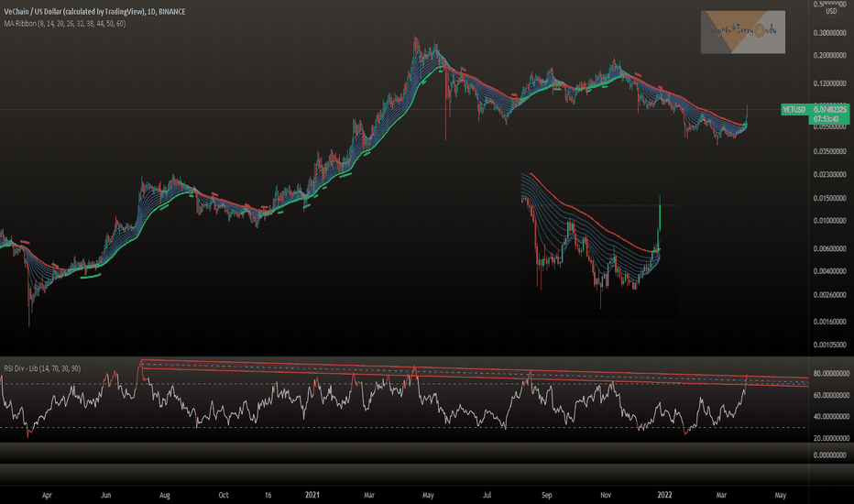854x504 pixels.
Task: Click the 16 date label on the time axis
Action: tap(268, 495)
